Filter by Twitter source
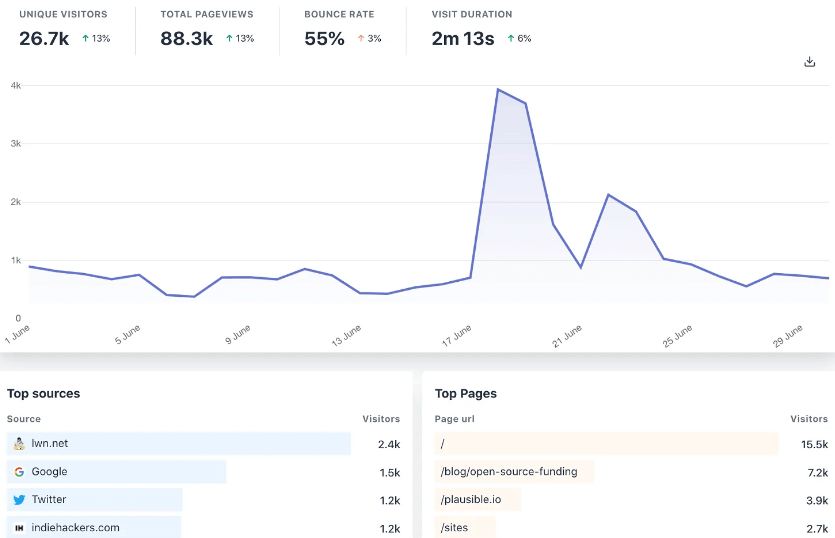The image size is (835, 538). click(x=49, y=499)
